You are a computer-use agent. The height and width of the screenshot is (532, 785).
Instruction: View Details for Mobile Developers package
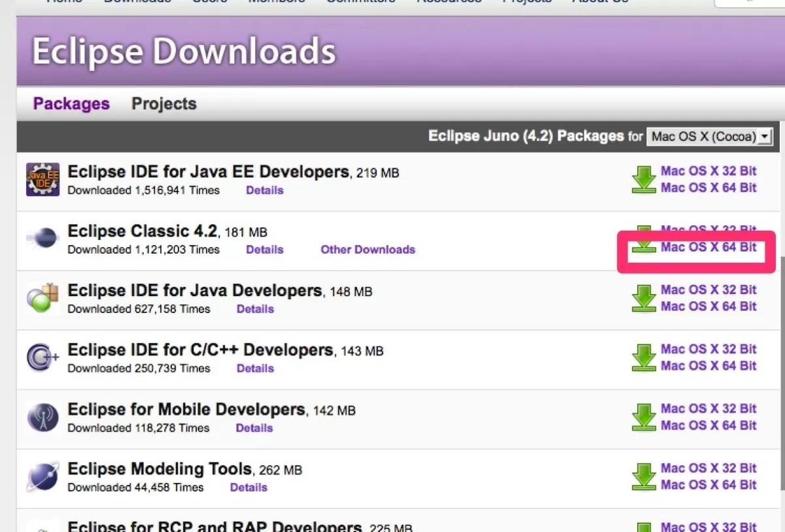(254, 428)
